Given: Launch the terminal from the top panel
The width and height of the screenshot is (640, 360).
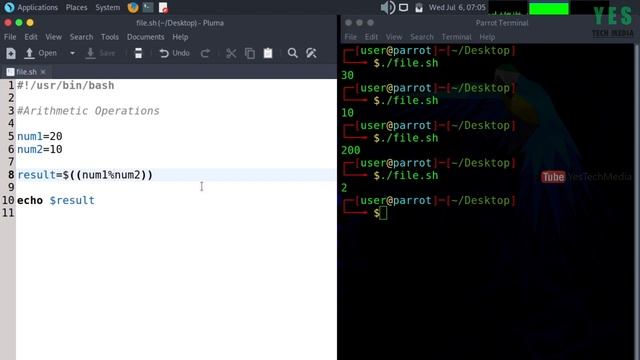Looking at the screenshot, I should coord(148,7).
